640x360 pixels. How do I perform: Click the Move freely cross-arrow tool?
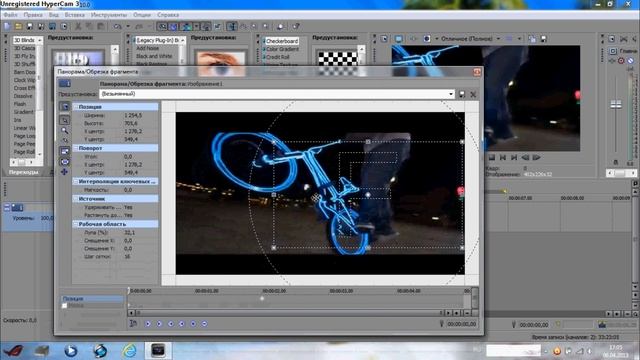[64, 172]
